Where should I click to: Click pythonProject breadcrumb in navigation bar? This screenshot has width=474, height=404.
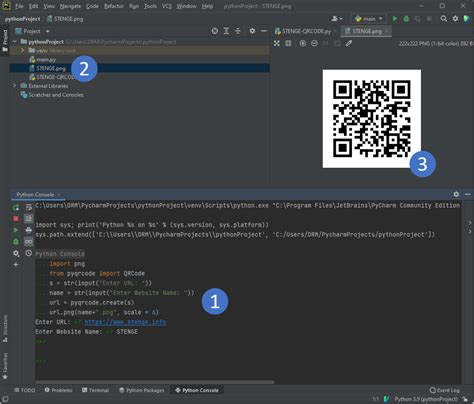tap(22, 19)
